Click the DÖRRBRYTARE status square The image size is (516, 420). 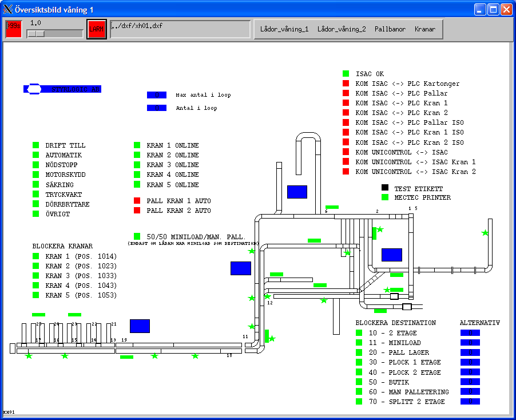[36, 204]
